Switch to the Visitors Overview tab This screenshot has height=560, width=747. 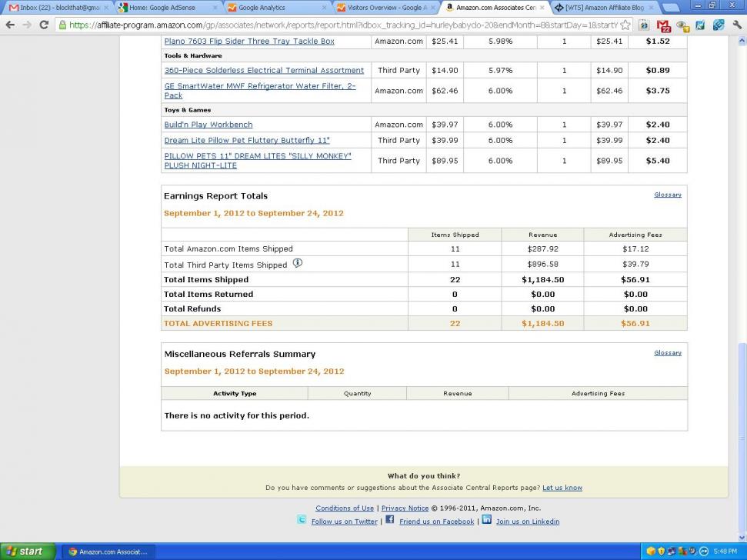click(386, 8)
